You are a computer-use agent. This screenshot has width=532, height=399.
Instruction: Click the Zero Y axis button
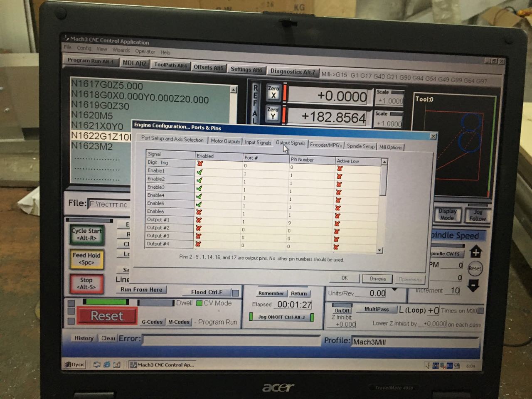coord(273,113)
